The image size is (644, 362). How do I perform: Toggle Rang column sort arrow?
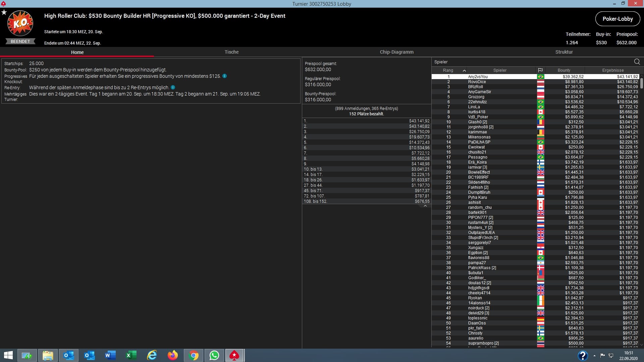pyautogui.click(x=464, y=70)
